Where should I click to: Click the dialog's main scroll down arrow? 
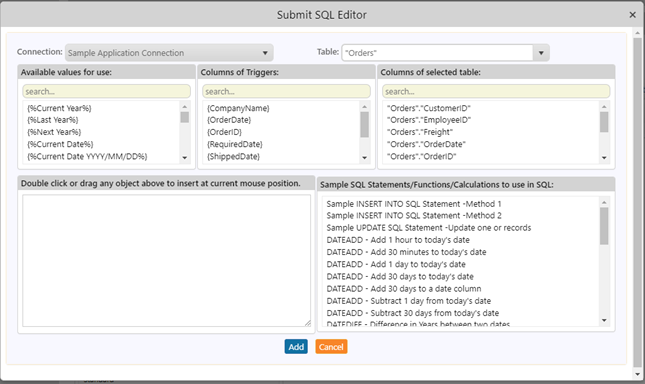coord(638,374)
